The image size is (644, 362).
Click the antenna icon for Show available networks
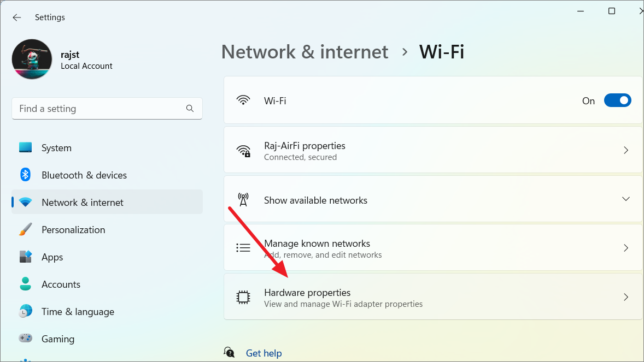243,199
